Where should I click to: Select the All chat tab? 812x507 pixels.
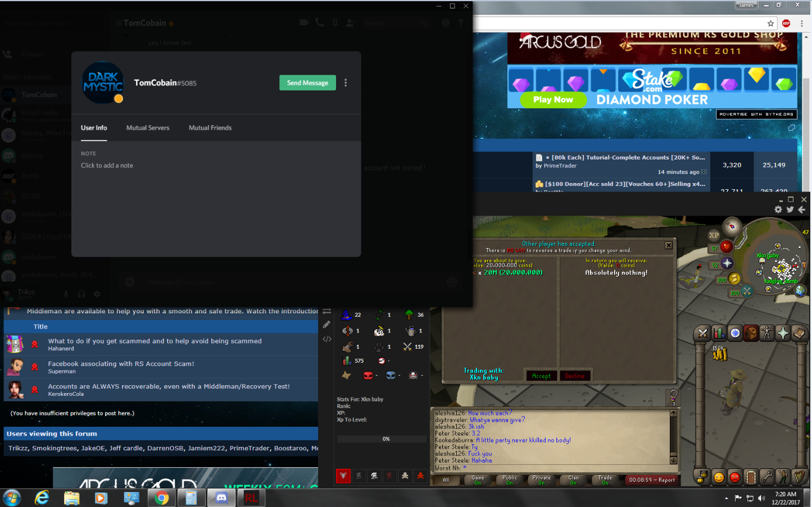446,480
